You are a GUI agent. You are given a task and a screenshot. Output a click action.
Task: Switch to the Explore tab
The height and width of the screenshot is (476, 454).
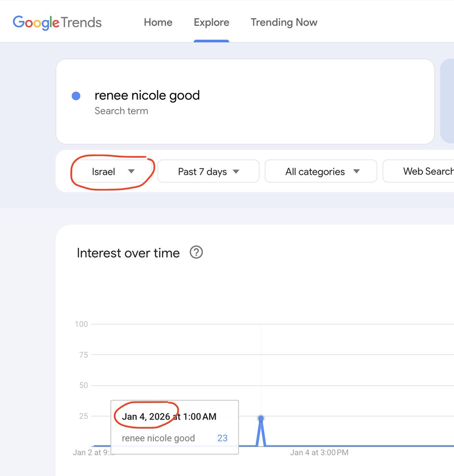[x=212, y=22]
